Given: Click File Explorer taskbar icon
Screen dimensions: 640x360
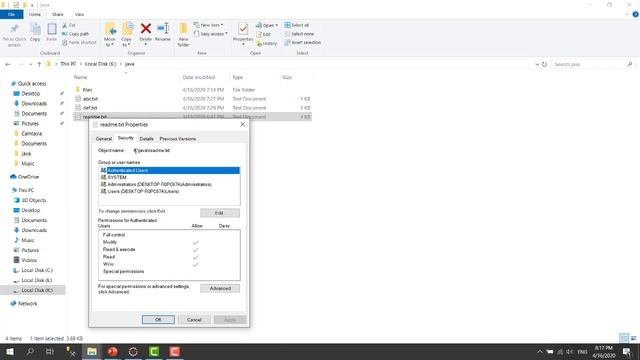Looking at the screenshot, I should (92, 352).
